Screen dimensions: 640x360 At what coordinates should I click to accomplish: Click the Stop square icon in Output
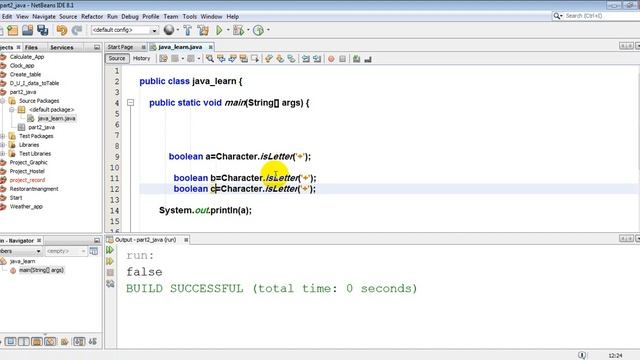coord(110,272)
